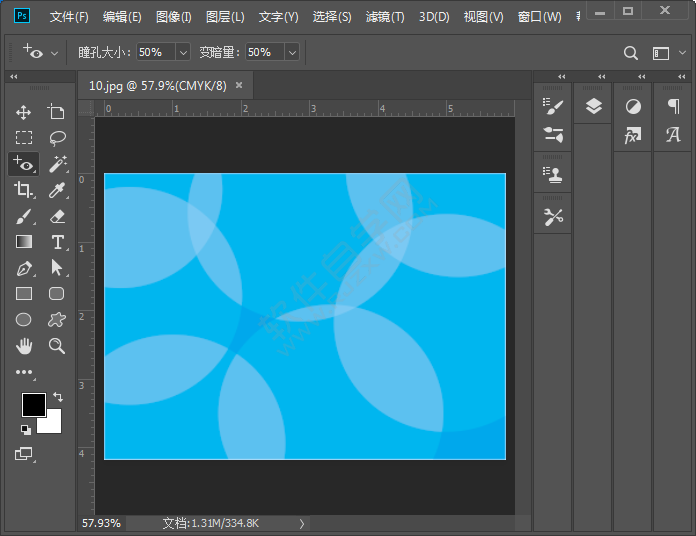Image resolution: width=696 pixels, height=536 pixels.
Task: Select the Rounded Rectangle tool
Action: coord(56,294)
